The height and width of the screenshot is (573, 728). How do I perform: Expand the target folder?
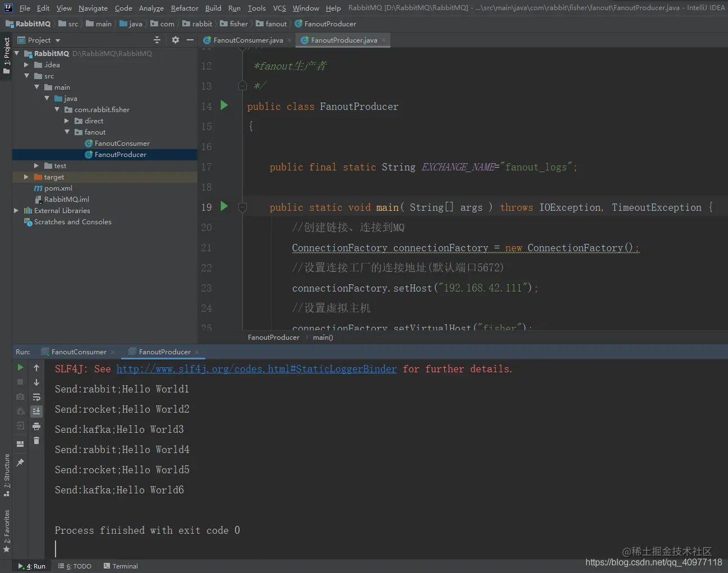click(26, 177)
